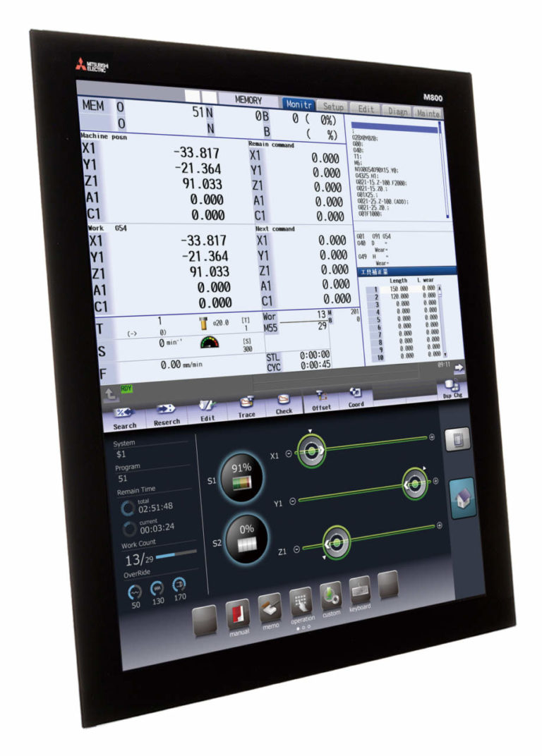The height and width of the screenshot is (756, 542).
Task: Select offset row 2 length 120.000
Action: click(399, 296)
